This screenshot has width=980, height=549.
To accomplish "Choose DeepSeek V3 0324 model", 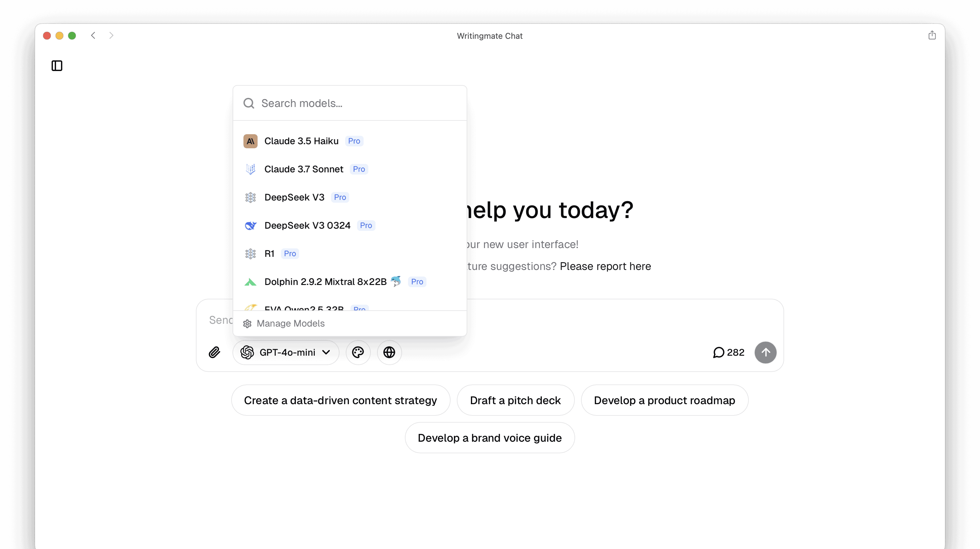I will click(307, 226).
